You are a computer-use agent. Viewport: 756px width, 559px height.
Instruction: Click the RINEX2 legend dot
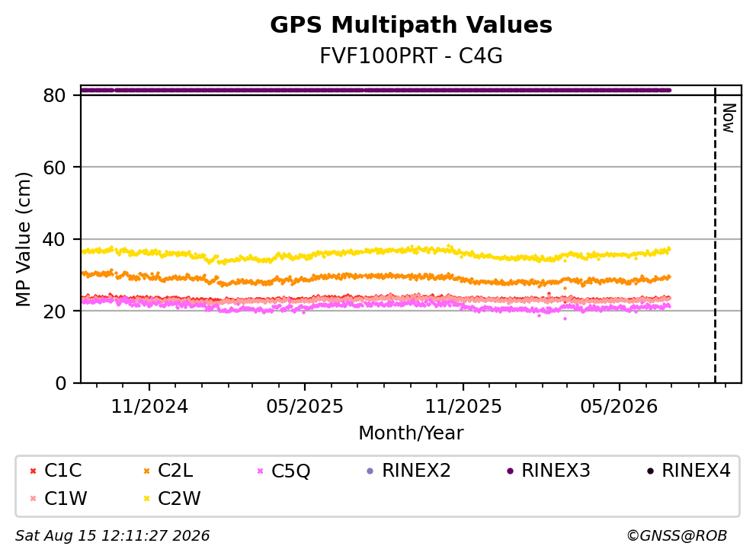coord(370,471)
